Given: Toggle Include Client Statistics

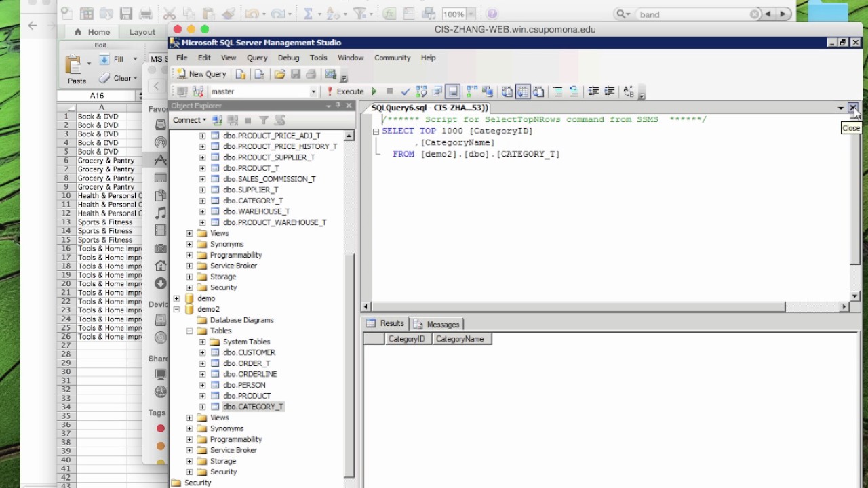Looking at the screenshot, I should coord(488,91).
